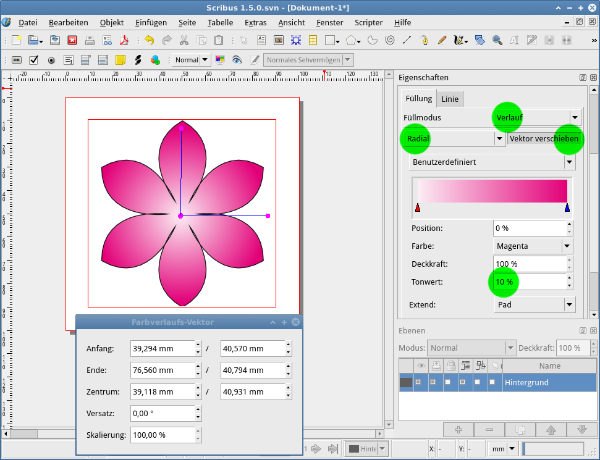Add a new layer with plus button
The image size is (600, 460).
click(x=457, y=429)
